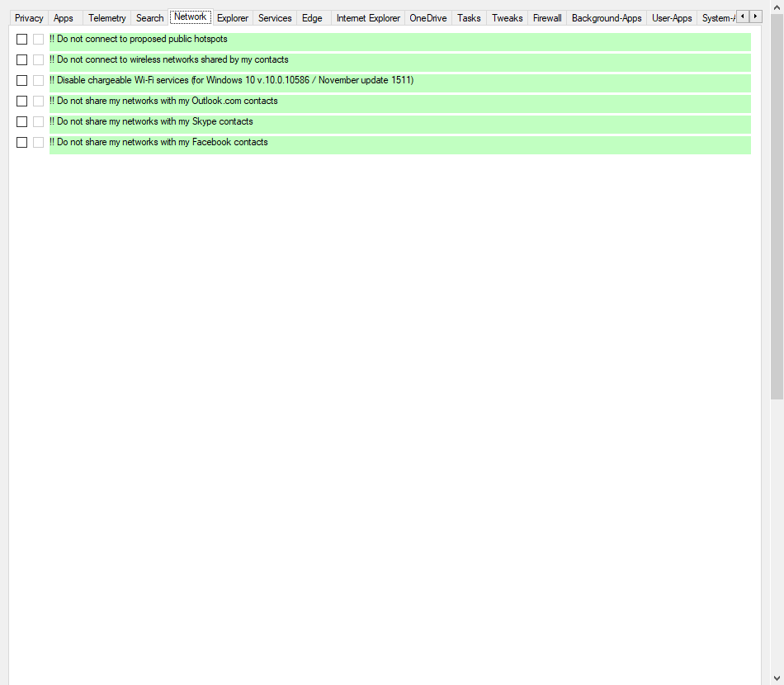Open the Apps tab
The image size is (784, 685).
64,18
